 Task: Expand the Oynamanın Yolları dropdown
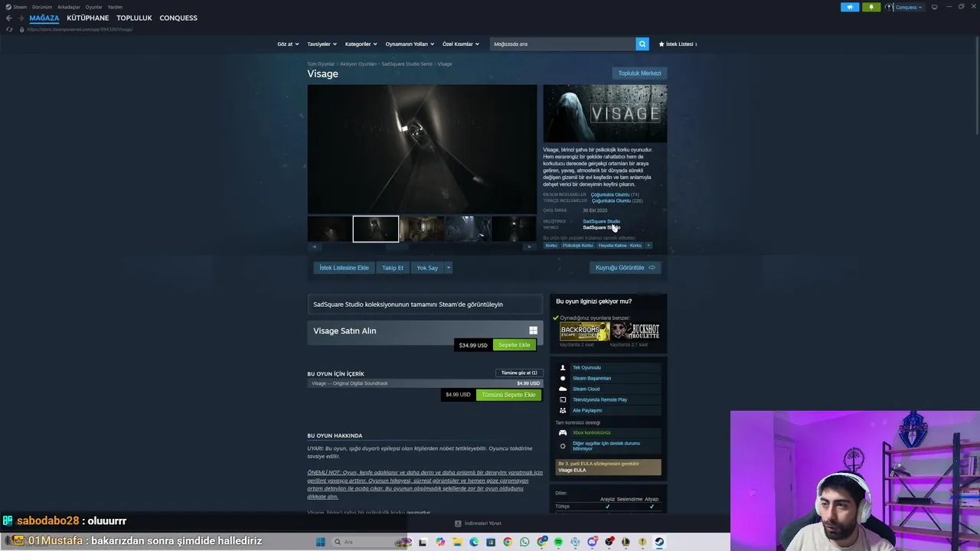(x=410, y=44)
